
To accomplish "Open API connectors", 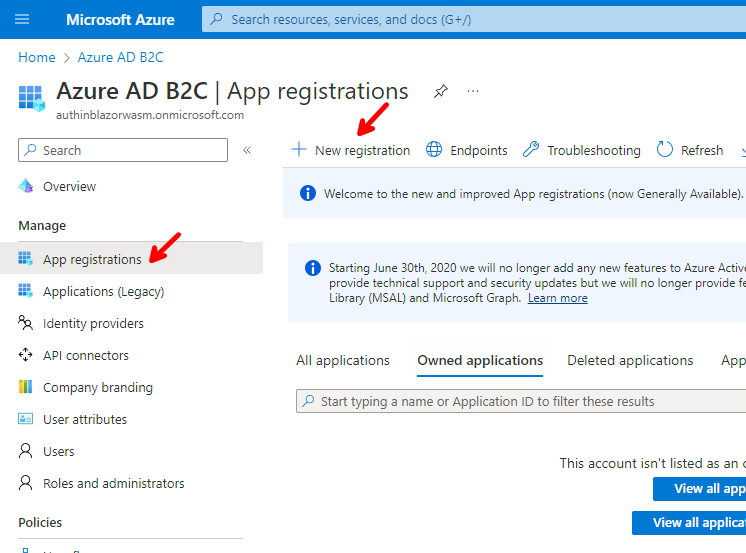I will click(86, 356).
